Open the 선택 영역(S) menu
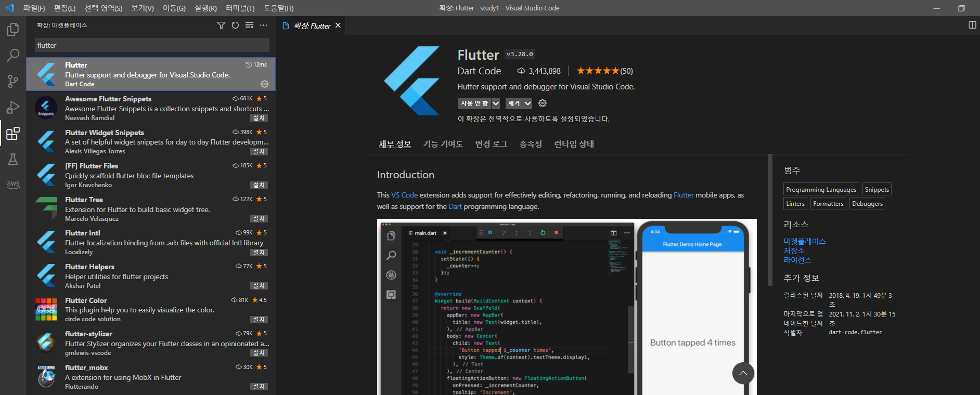Image resolution: width=980 pixels, height=395 pixels. 104,8
